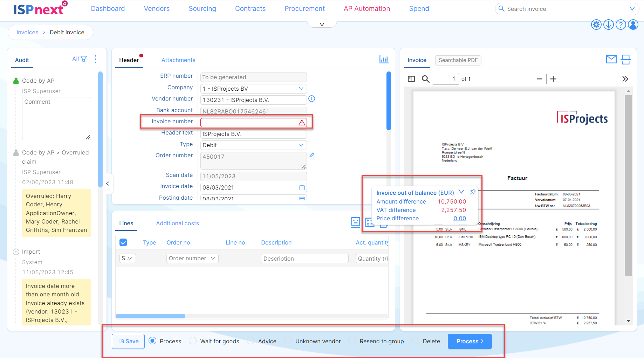This screenshot has height=358, width=644.
Task: Click the ISPnext logo
Action: coord(40,8)
